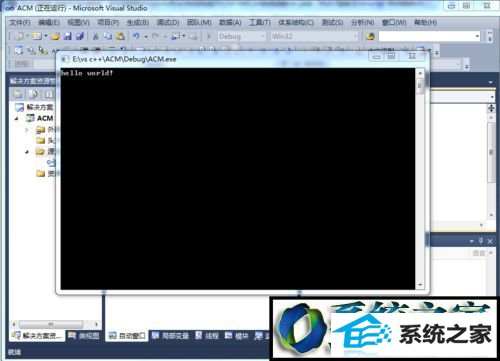Open the 文件(F) menu
Image resolution: width=500 pixels, height=361 pixels.
pyautogui.click(x=20, y=23)
